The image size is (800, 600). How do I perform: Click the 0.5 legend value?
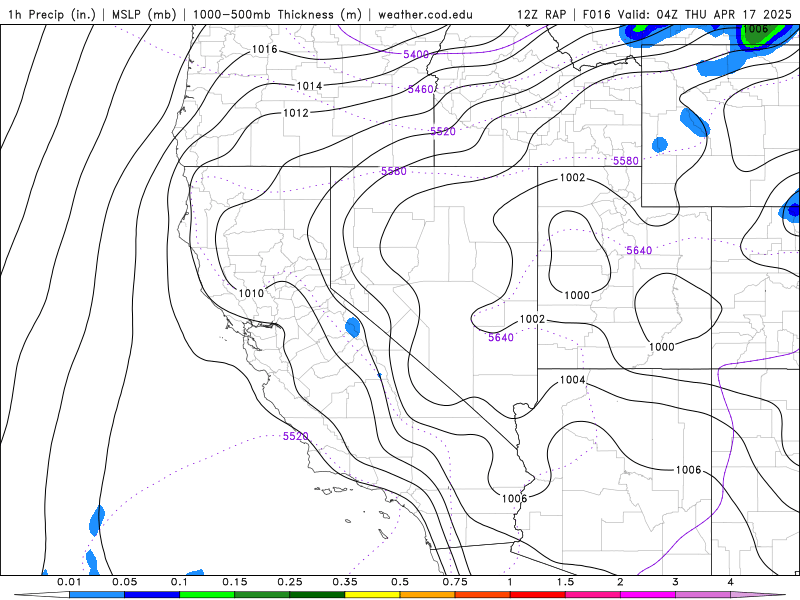point(400,582)
